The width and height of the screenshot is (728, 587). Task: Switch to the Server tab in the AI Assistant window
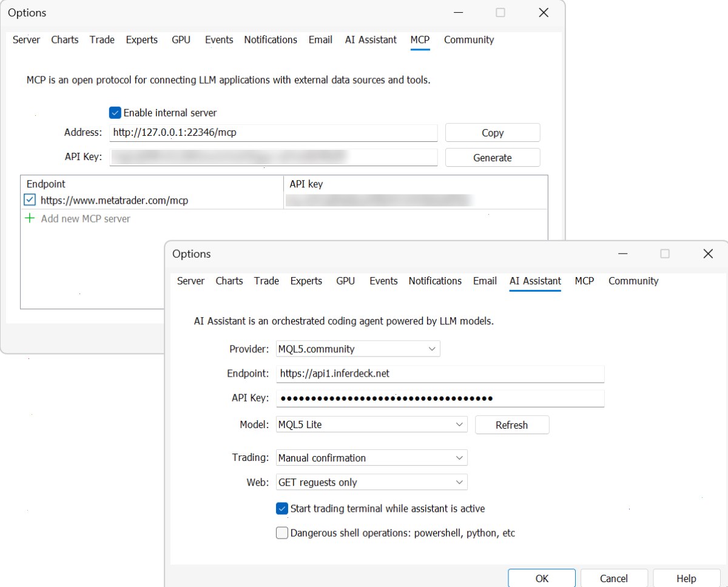tap(190, 281)
